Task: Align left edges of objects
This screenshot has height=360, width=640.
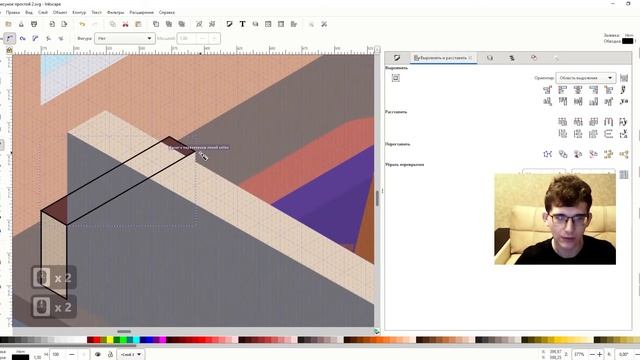Action: [562, 89]
